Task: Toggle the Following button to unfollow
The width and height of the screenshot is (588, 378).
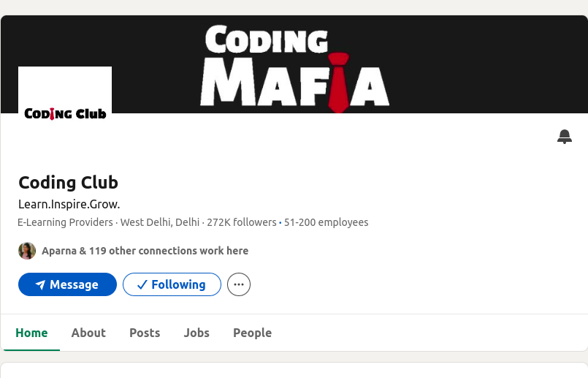Action: tap(172, 284)
